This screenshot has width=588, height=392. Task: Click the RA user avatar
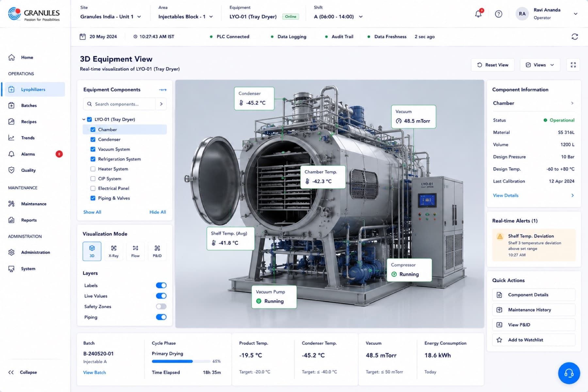click(522, 14)
